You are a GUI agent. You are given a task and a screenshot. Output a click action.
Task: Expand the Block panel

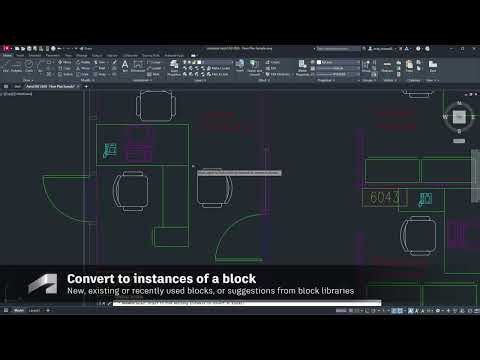(264, 80)
